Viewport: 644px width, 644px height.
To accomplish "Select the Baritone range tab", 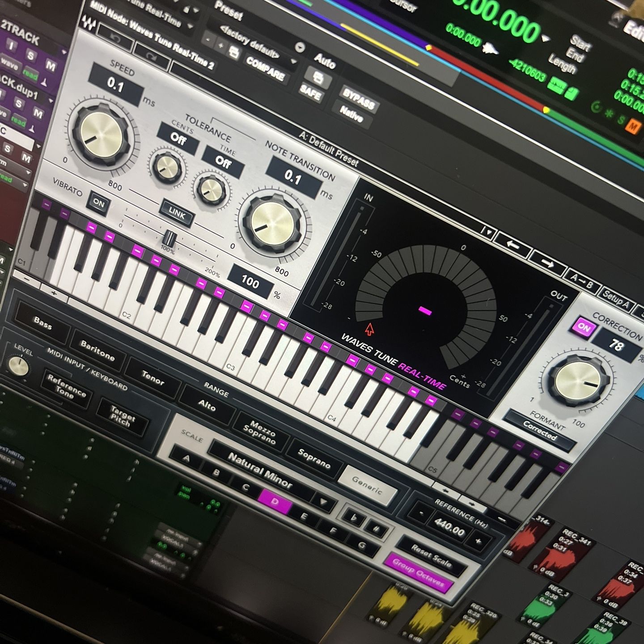I will (x=97, y=351).
